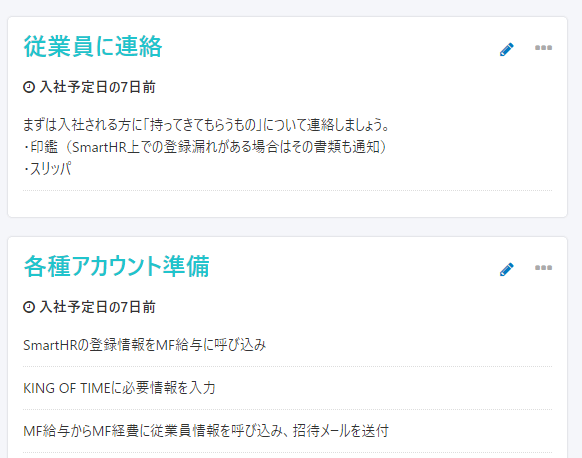Click the まずは入社される方に description line

(206, 125)
